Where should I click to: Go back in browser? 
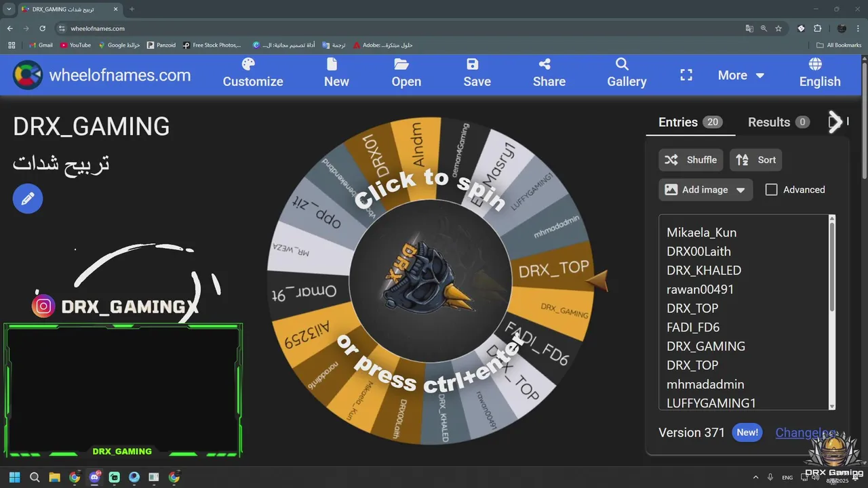coord(9,28)
